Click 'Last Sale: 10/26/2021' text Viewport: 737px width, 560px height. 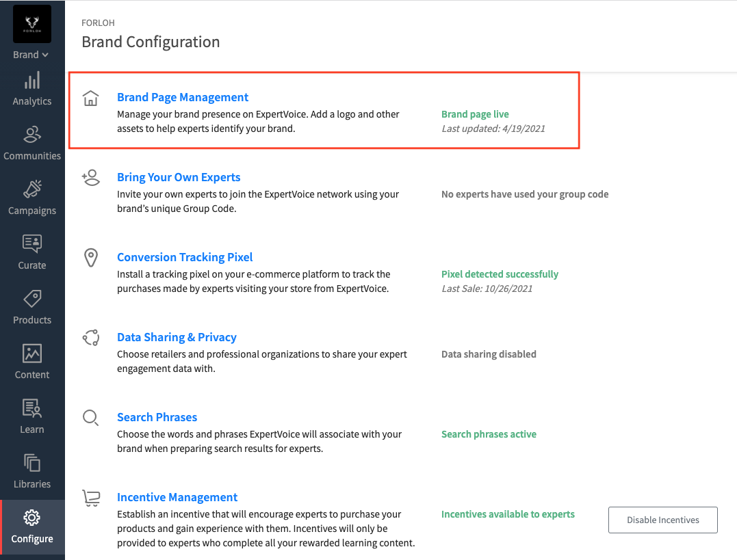coord(487,289)
